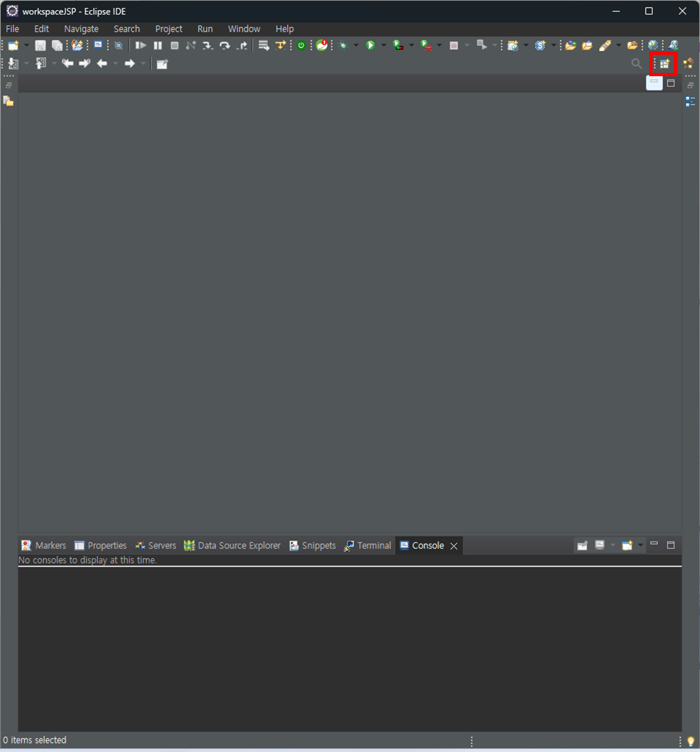The height and width of the screenshot is (752, 700).
Task: Click the Spring notification icon with badge
Action: (x=322, y=45)
